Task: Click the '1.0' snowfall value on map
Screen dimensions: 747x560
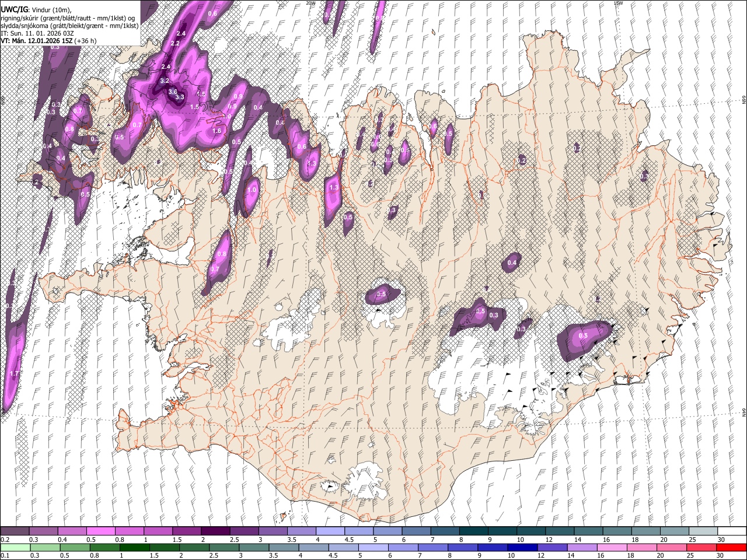Action: coord(252,190)
